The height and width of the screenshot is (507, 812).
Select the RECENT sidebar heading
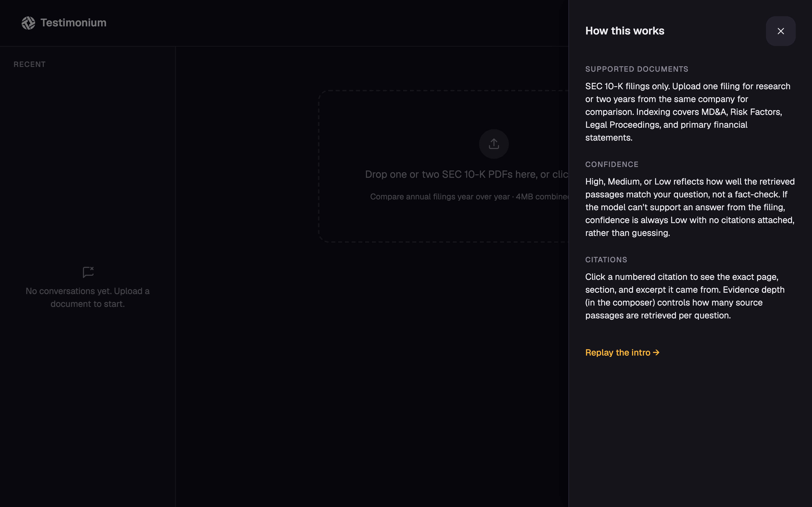click(30, 64)
